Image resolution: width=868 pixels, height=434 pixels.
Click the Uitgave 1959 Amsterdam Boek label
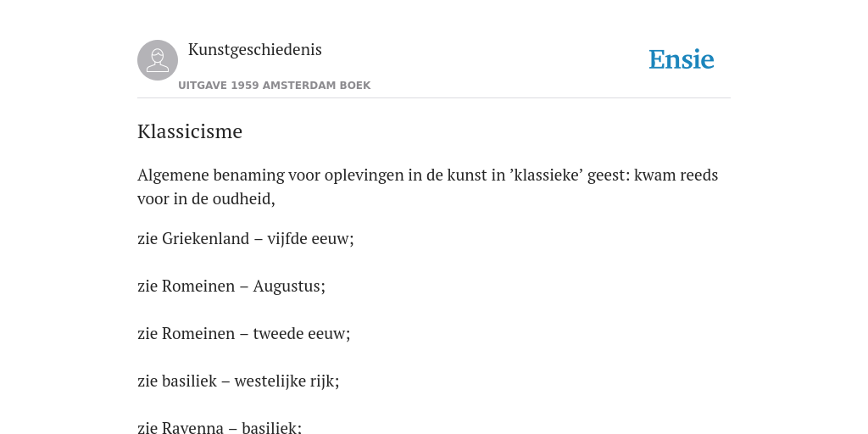point(274,86)
